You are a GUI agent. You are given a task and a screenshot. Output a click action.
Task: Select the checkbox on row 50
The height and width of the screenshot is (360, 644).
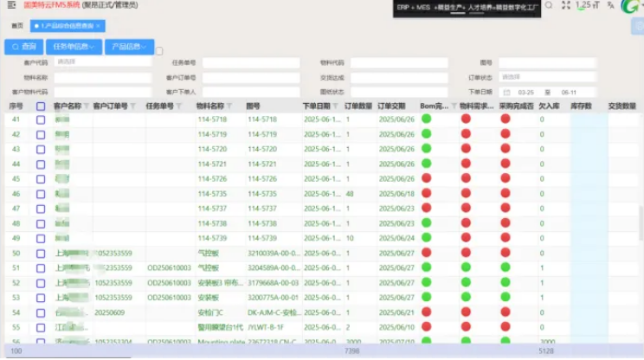click(41, 254)
